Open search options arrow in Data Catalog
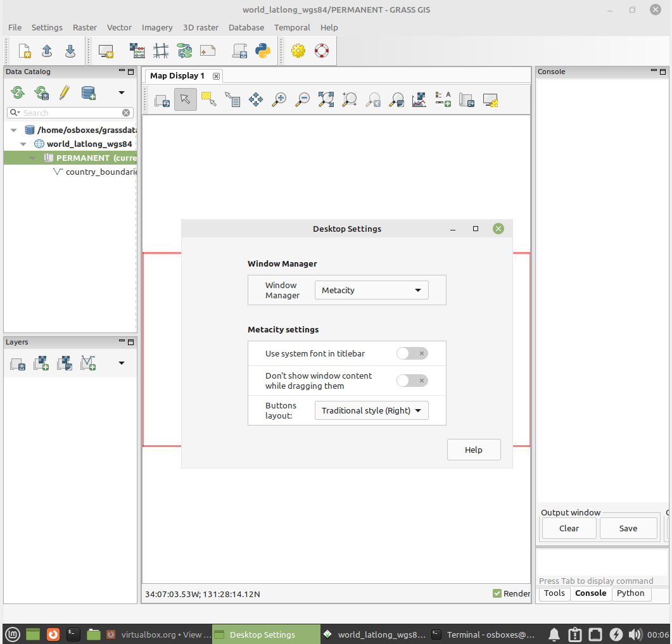Image resolution: width=672 pixels, height=644 pixels. click(x=15, y=113)
